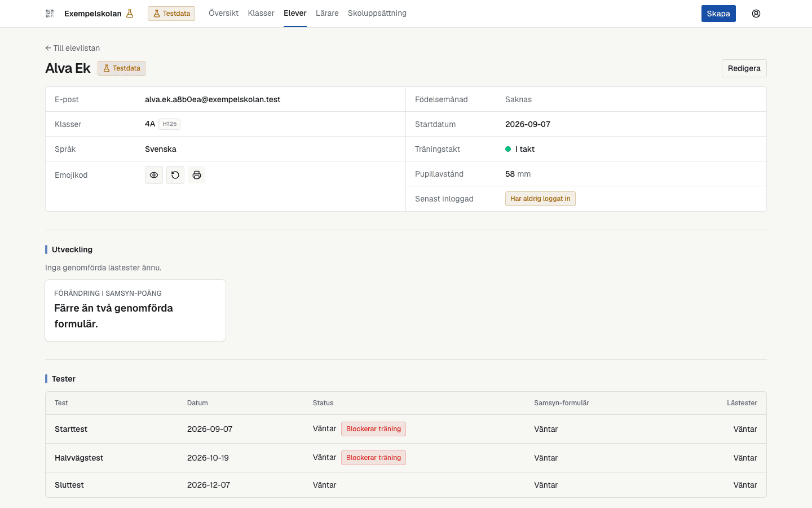The width and height of the screenshot is (812, 508).
Task: Open the Översikt tab
Action: 223,13
